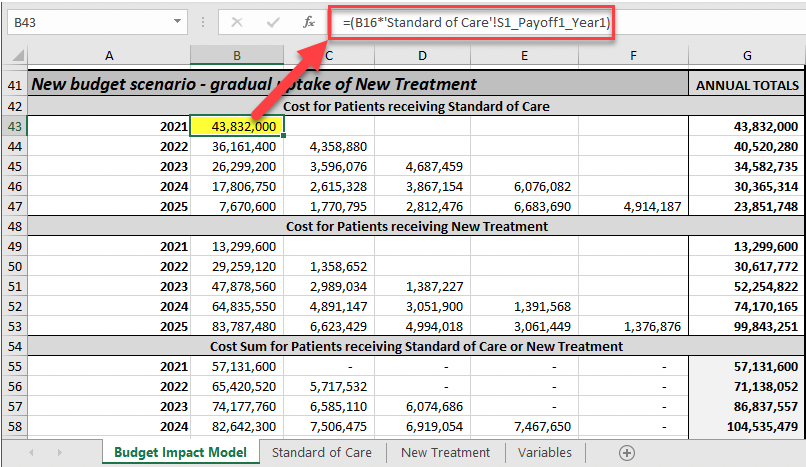The image size is (806, 467).
Task: Select cell with value 1,391,568
Action: [524, 307]
